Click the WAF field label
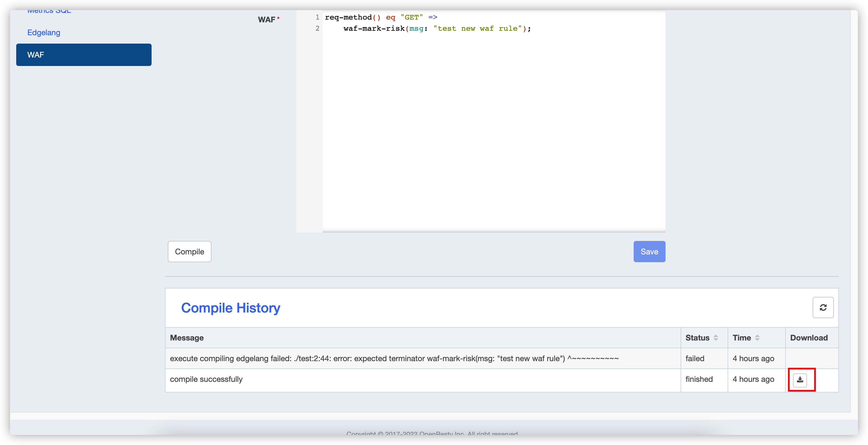 pos(268,20)
